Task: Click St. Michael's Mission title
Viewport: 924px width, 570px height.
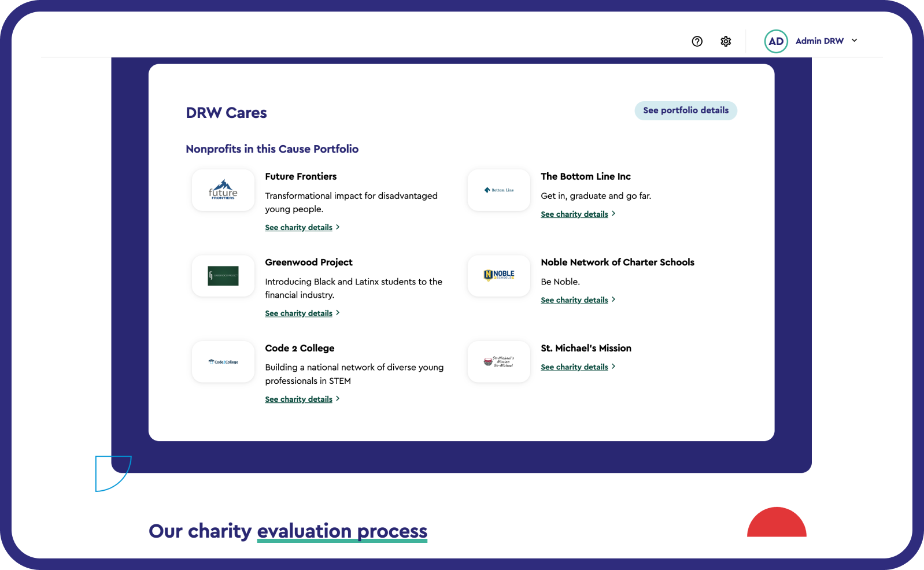Action: click(x=586, y=348)
